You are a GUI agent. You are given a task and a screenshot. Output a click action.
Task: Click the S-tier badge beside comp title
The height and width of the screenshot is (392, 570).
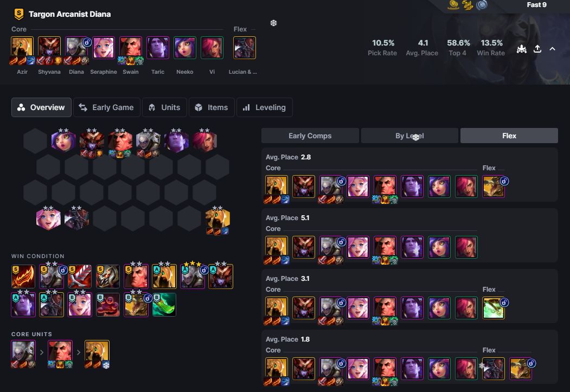coord(18,14)
